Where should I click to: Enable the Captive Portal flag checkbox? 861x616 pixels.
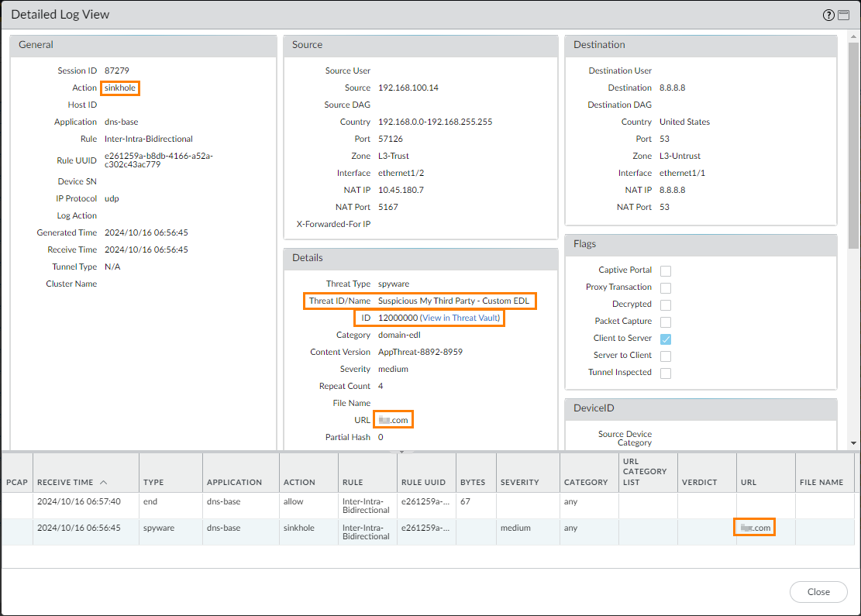pyautogui.click(x=665, y=270)
